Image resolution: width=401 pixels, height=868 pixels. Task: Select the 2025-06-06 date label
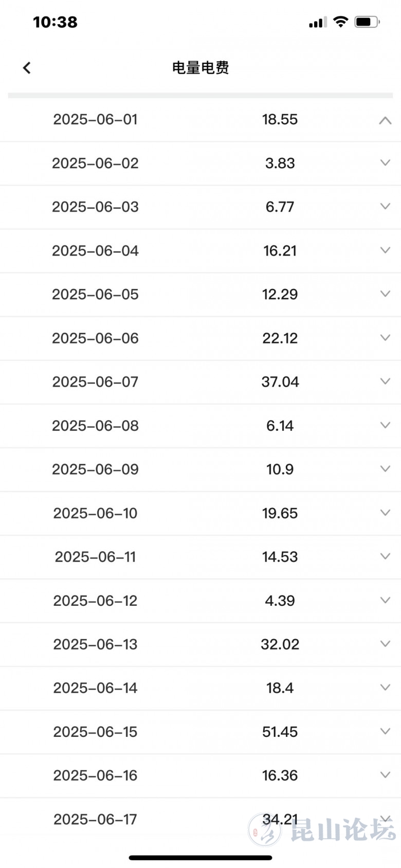95,338
